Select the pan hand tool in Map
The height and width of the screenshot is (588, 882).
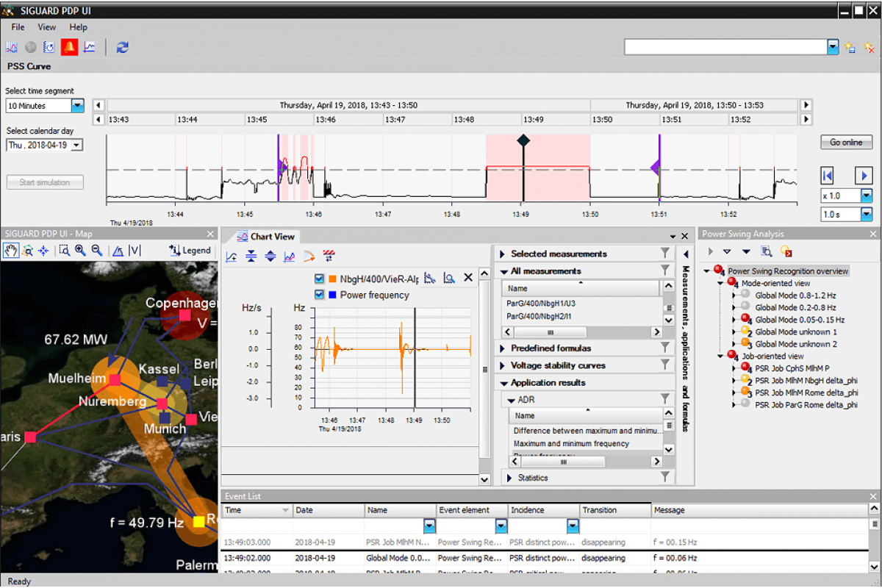(x=10, y=251)
